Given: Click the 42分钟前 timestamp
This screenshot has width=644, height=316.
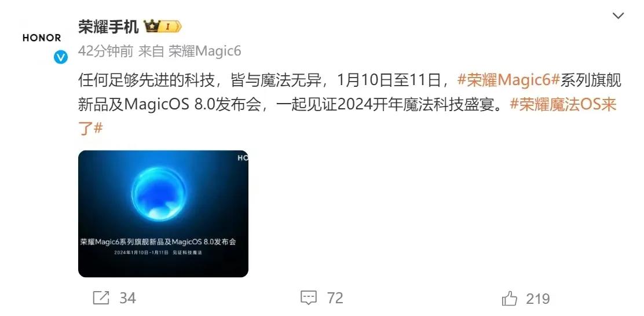Looking at the screenshot, I should pos(105,52).
